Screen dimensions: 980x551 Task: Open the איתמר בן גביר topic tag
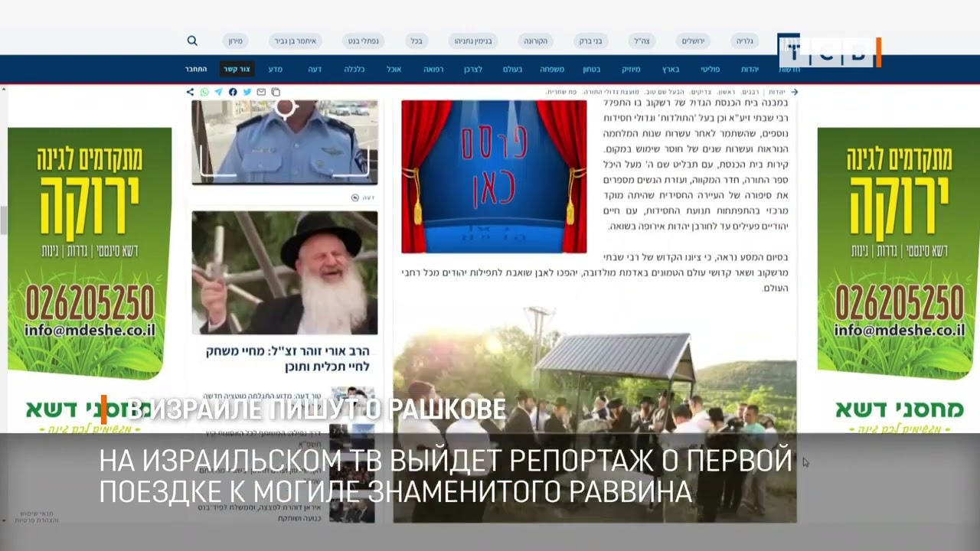(295, 41)
